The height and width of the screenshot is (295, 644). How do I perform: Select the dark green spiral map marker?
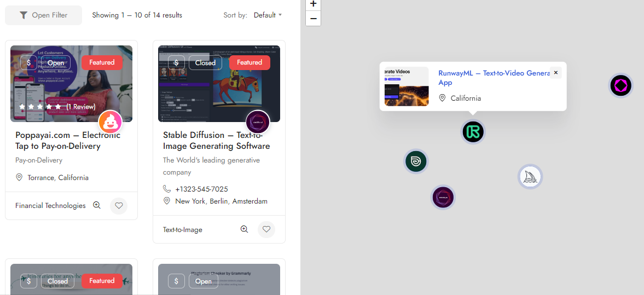pyautogui.click(x=416, y=161)
